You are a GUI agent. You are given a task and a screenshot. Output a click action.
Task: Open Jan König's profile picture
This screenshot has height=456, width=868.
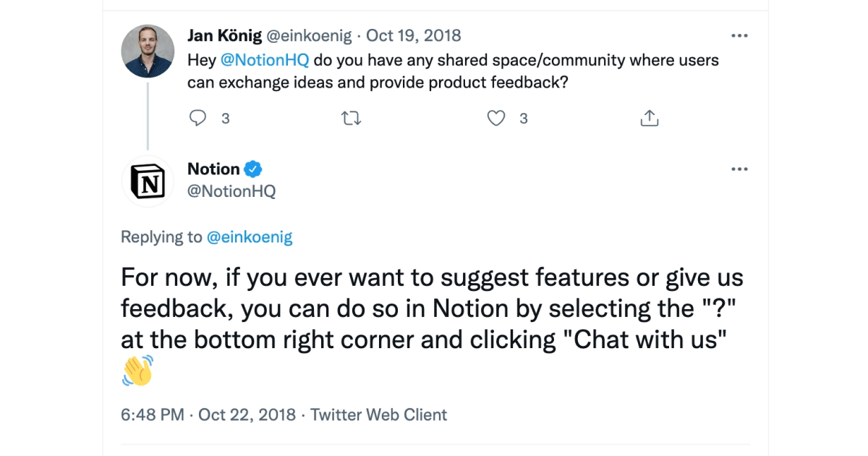coord(148,51)
